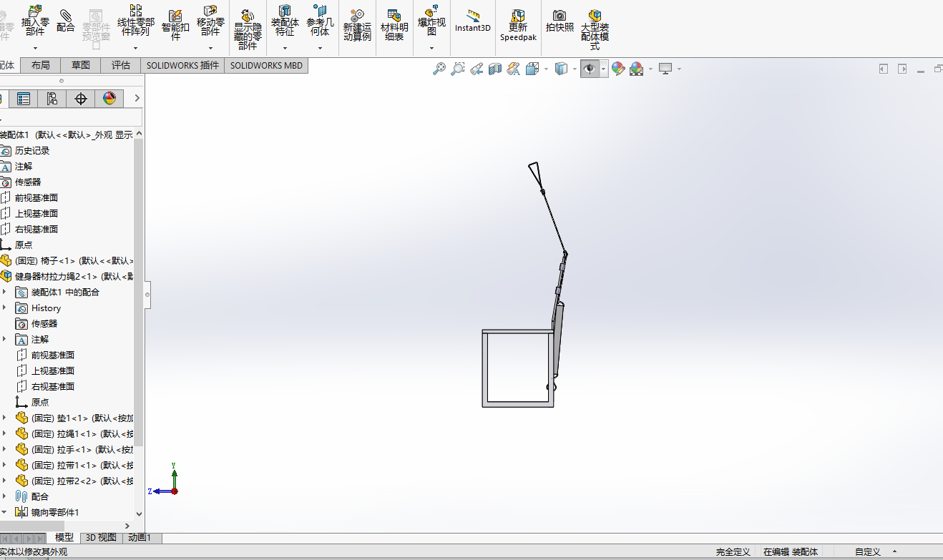Open the 插入零部件 dropdown arrow
The width and height of the screenshot is (943, 560).
click(34, 49)
